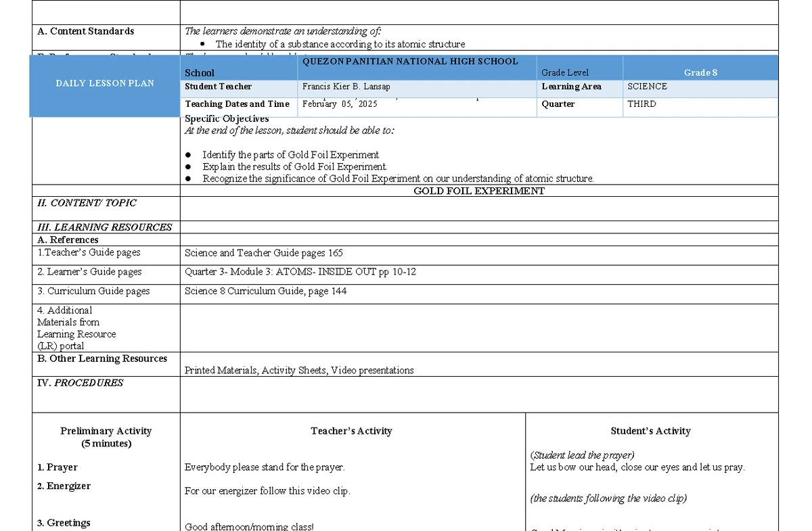Click the 'Student's Activity' column header

(x=650, y=431)
